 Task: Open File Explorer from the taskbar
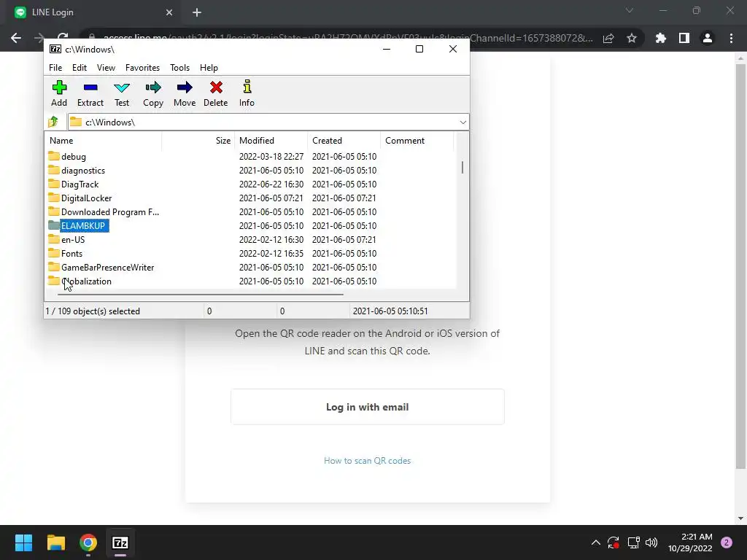[56, 542]
